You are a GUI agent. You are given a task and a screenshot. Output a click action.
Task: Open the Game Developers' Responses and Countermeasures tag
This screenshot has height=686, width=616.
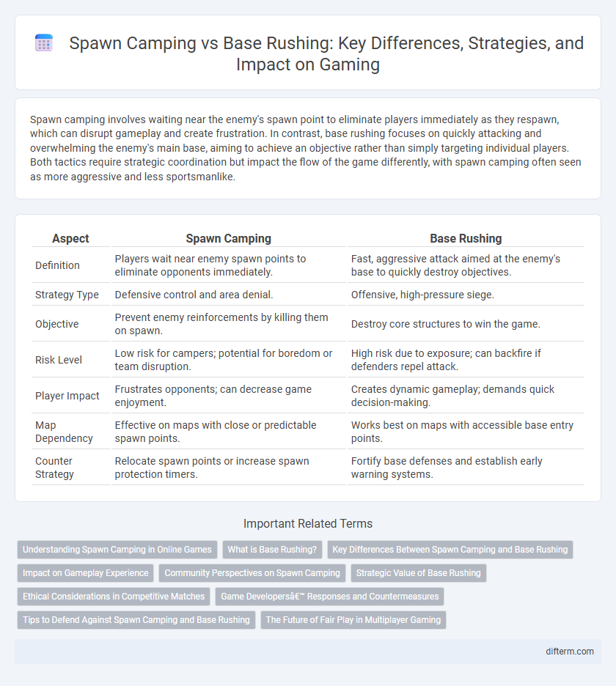(330, 597)
